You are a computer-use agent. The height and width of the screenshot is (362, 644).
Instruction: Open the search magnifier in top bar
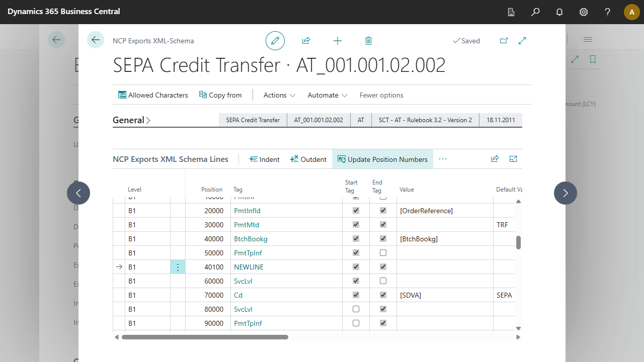535,12
